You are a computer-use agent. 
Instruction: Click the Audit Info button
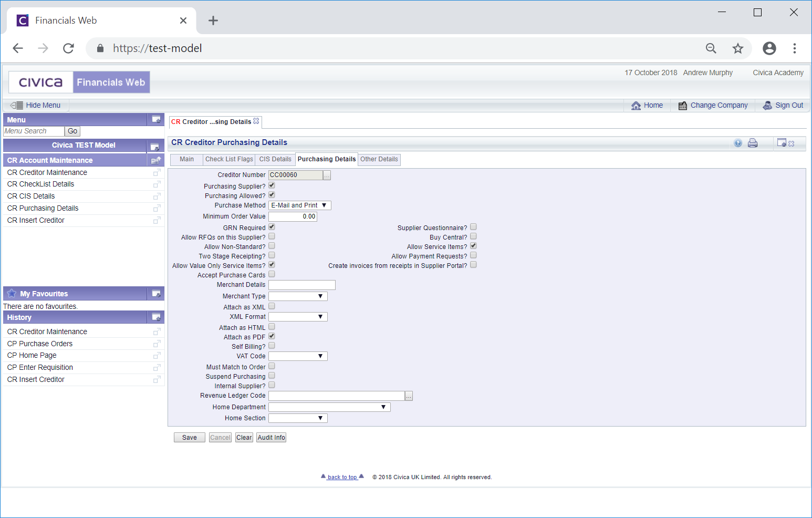click(272, 438)
